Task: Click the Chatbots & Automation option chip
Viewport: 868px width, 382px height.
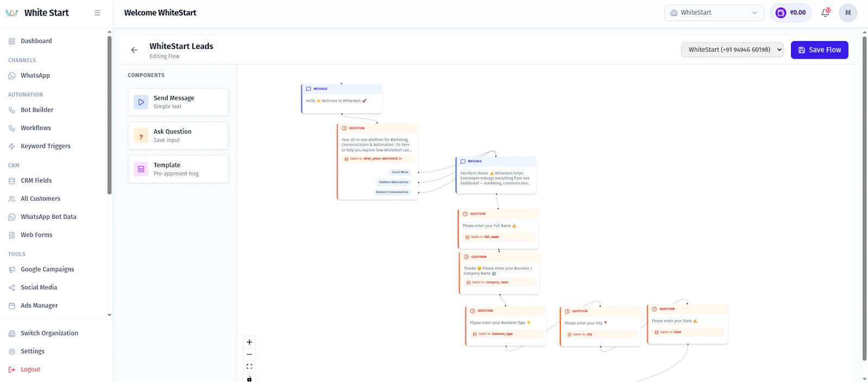Action: pos(394,182)
